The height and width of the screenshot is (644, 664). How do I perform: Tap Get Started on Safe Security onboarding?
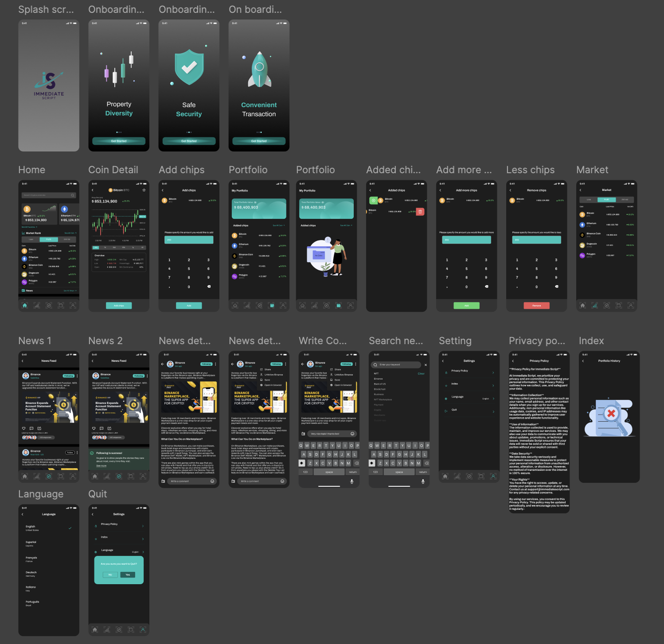tap(189, 141)
